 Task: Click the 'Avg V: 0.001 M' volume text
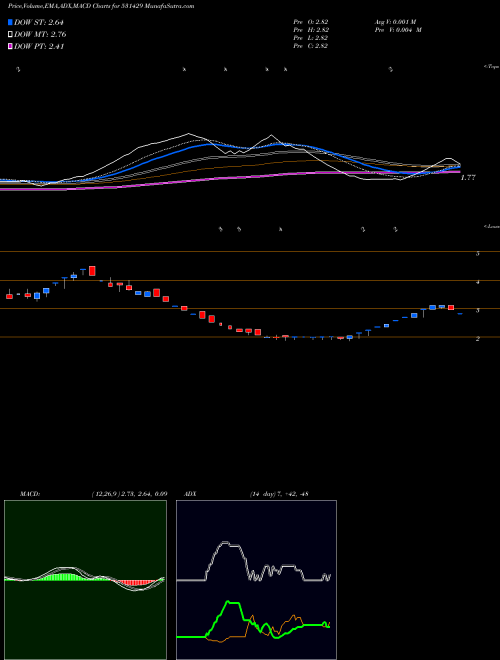(395, 22)
